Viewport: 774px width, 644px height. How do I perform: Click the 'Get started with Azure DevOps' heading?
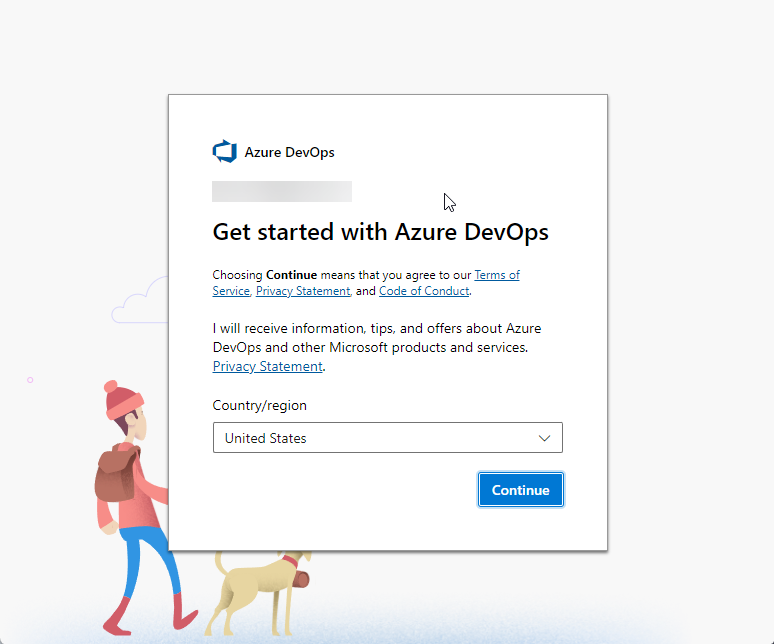381,232
